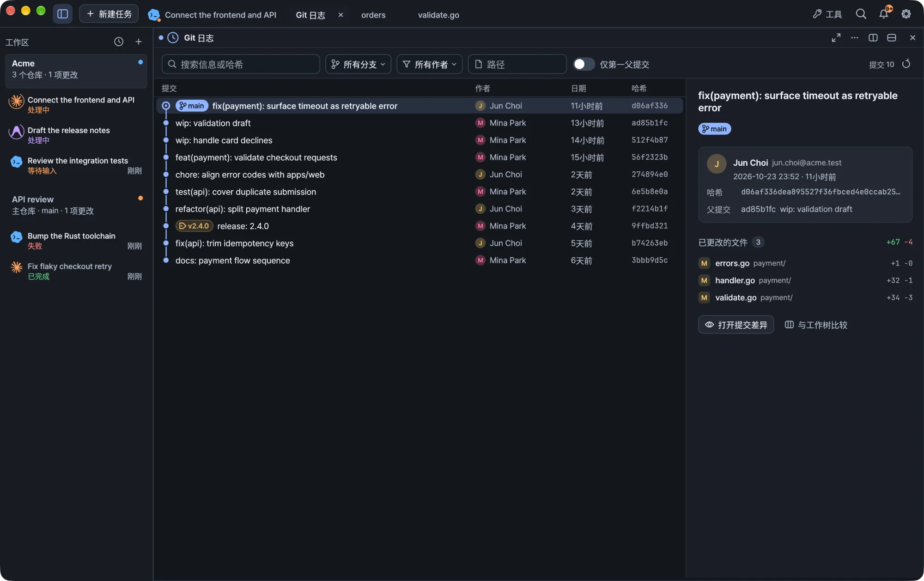Open task Bump the Rust toolchain
Image resolution: width=924 pixels, height=581 pixels.
point(76,241)
